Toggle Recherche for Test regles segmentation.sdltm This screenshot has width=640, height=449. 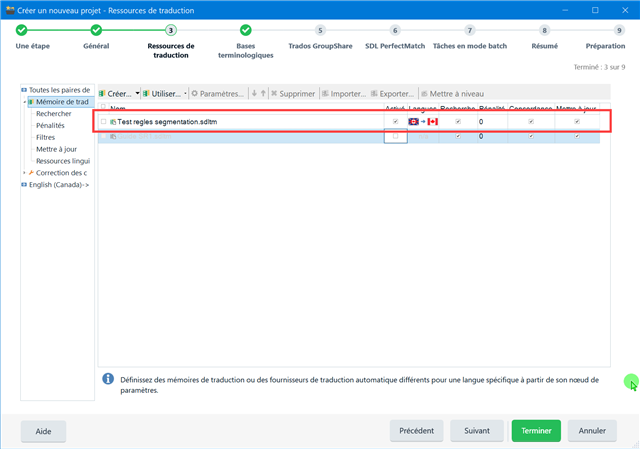click(x=458, y=122)
